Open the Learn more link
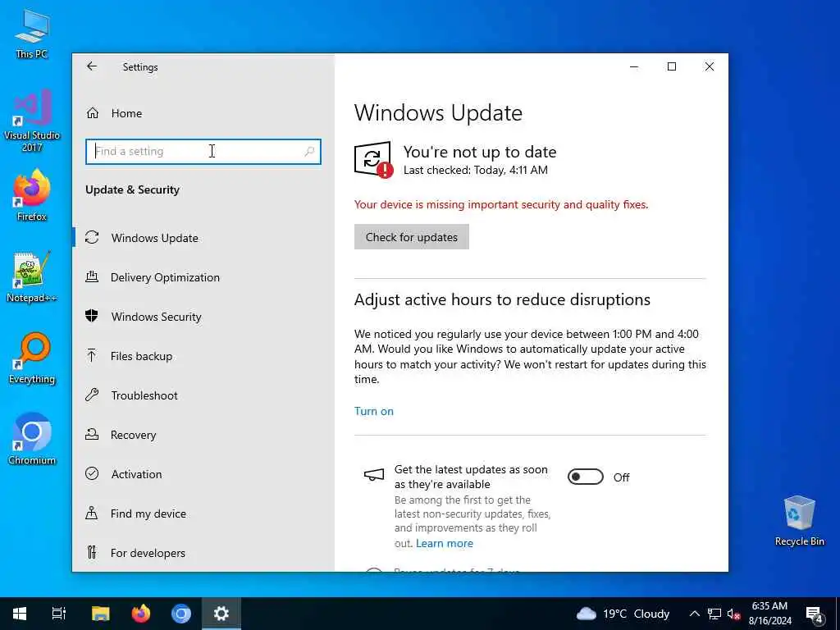The height and width of the screenshot is (630, 840). point(445,543)
